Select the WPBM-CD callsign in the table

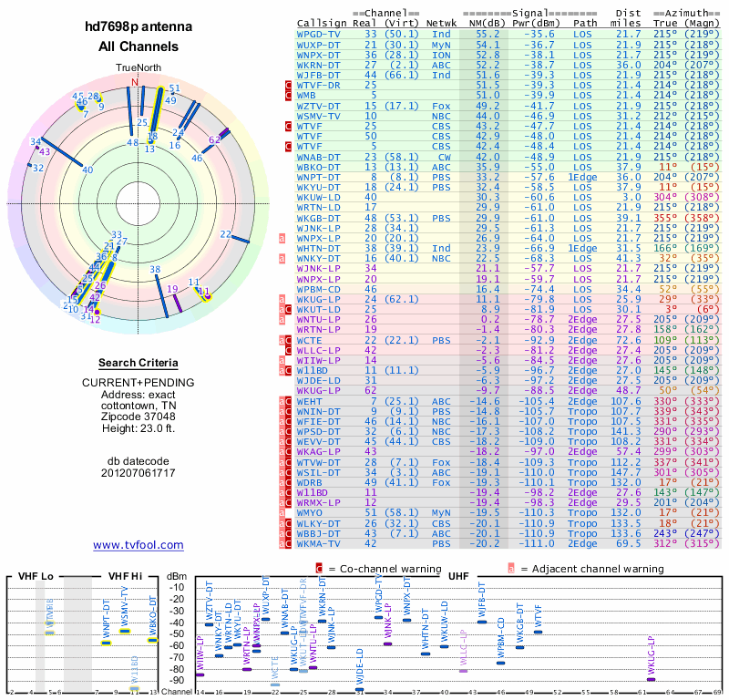(318, 289)
